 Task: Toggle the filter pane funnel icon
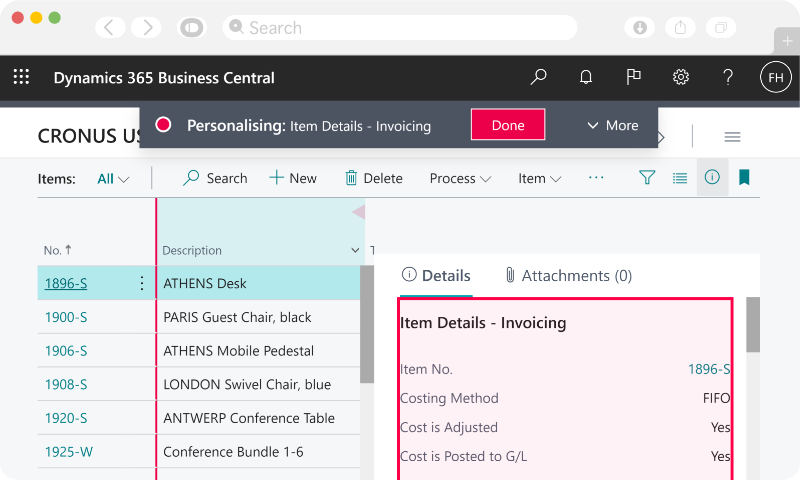647,178
